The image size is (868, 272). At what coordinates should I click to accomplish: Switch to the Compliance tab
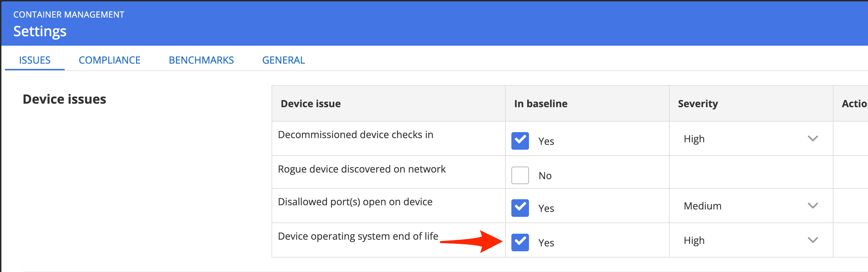[109, 60]
